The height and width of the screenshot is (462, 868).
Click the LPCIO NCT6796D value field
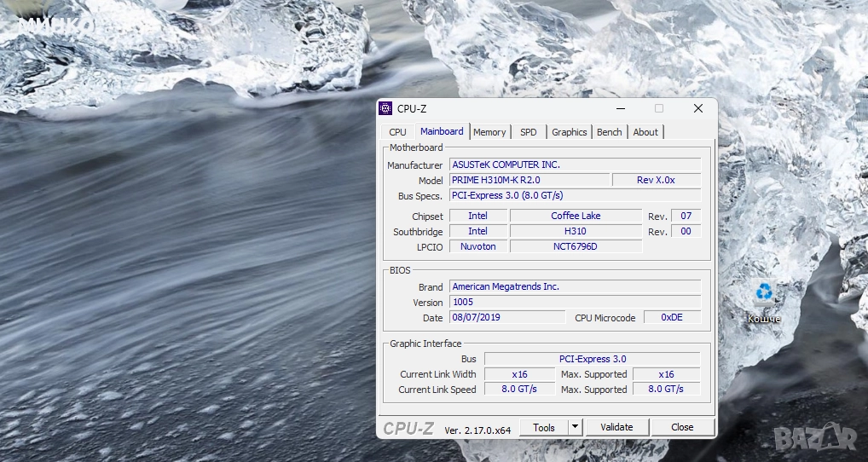(576, 246)
